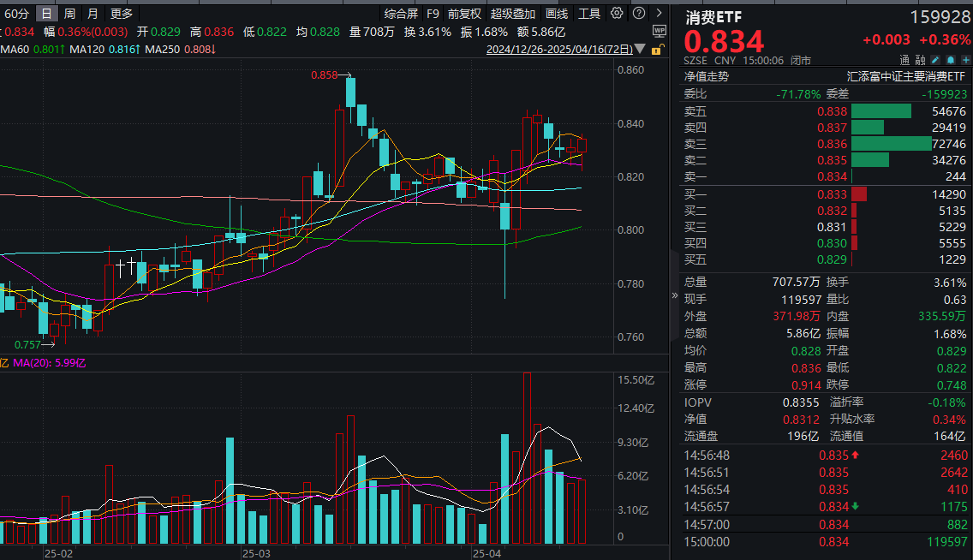The height and width of the screenshot is (560, 973).
Task: Set a price alert via the bell icon
Action: pyautogui.click(x=951, y=60)
